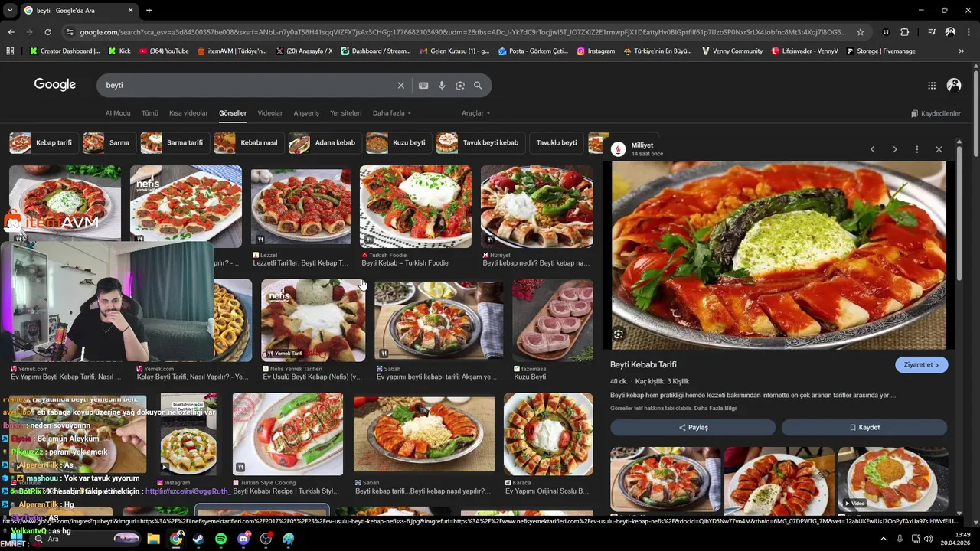Click the Ziyaret et button
980x551 pixels.
pyautogui.click(x=922, y=365)
